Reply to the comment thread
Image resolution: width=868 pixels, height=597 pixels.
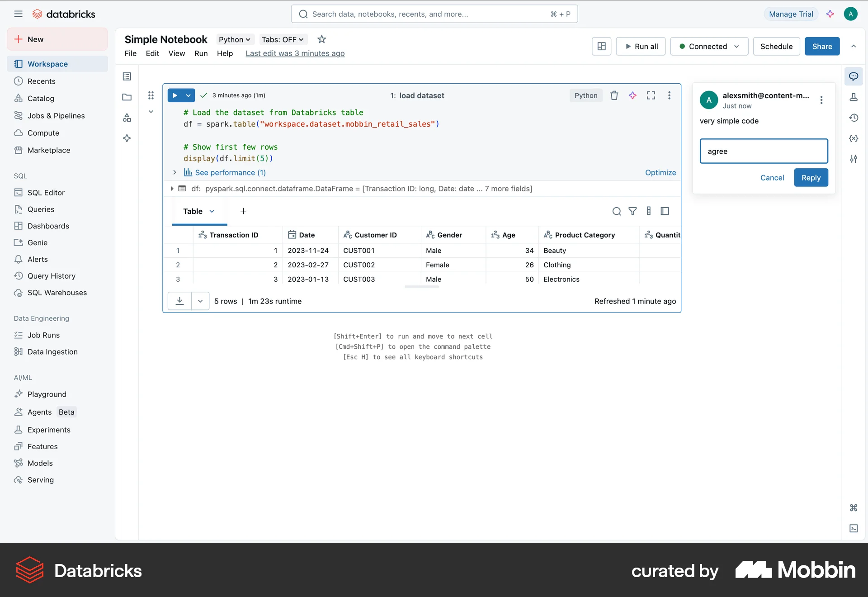click(811, 177)
